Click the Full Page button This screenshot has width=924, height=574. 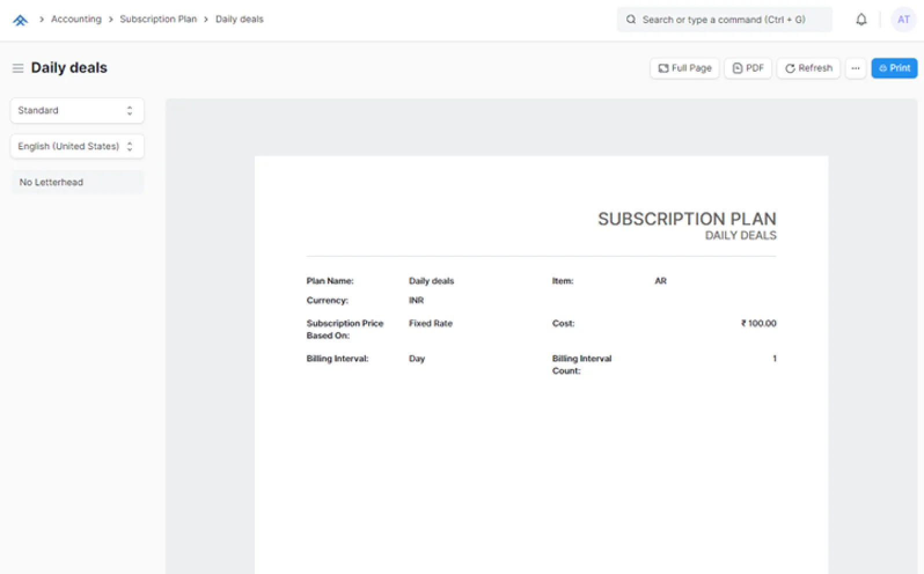(684, 68)
